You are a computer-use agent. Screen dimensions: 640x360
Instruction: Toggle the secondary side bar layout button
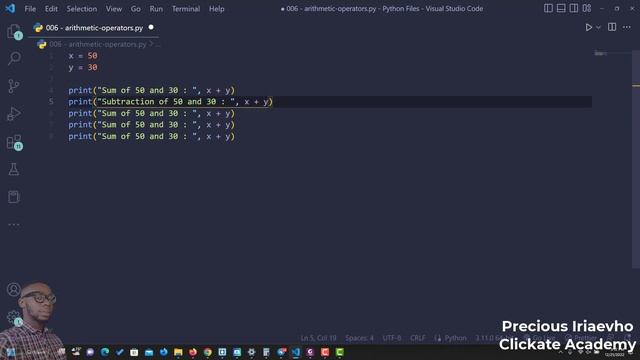[x=573, y=8]
